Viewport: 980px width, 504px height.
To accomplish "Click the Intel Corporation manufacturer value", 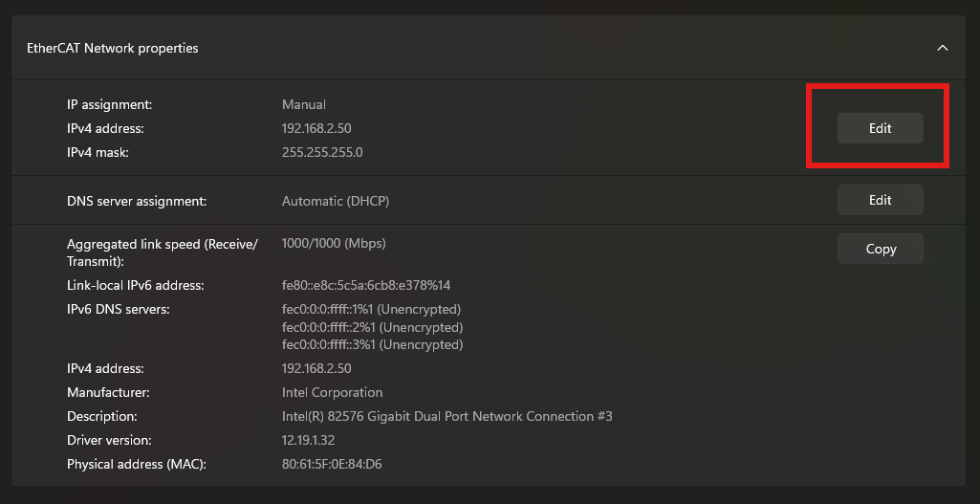I will [332, 392].
